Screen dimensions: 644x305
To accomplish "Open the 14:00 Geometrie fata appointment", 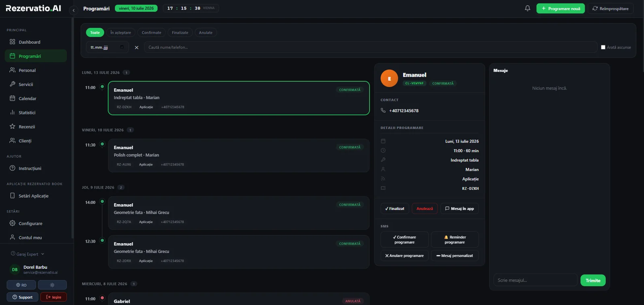I will [239, 213].
